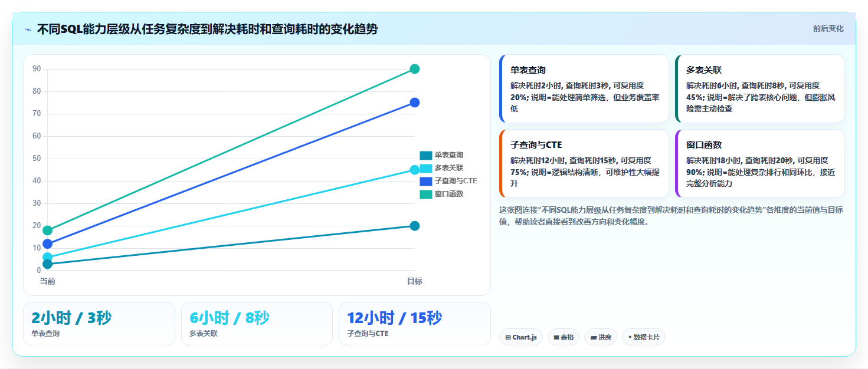Click the 6小时 / 8秒 stat card
868x369 pixels.
click(x=257, y=324)
